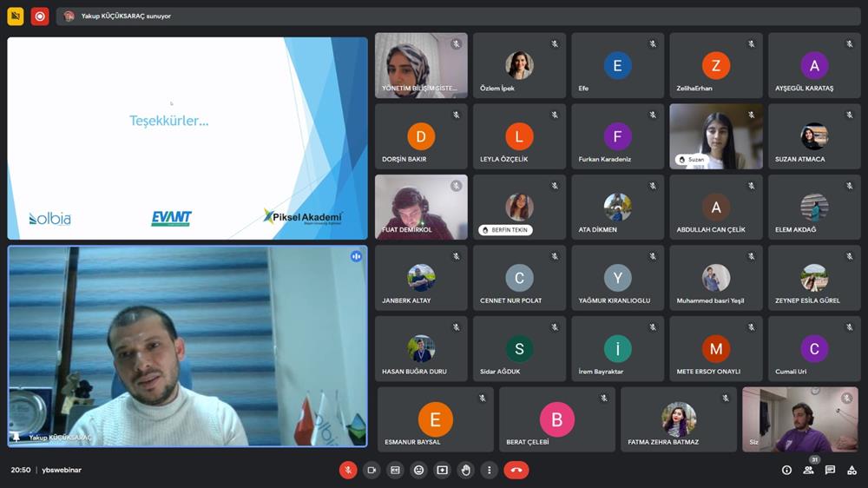868x488 pixels.
Task: Open the emoji reactions picker
Action: click(418, 470)
